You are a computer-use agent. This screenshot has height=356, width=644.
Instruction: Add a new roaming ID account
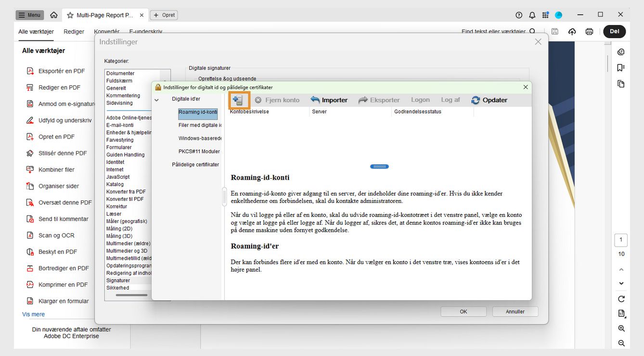[238, 100]
